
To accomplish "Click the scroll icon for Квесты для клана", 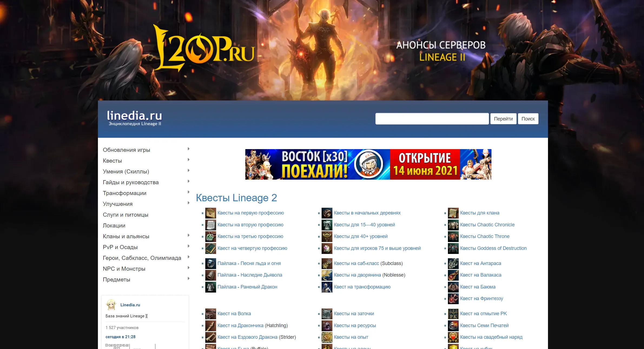I will (453, 213).
